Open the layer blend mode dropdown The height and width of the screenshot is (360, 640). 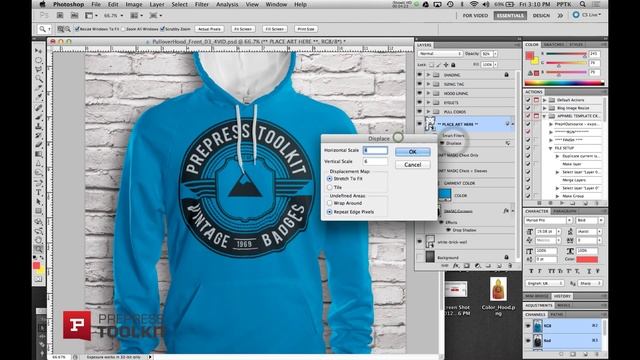440,54
